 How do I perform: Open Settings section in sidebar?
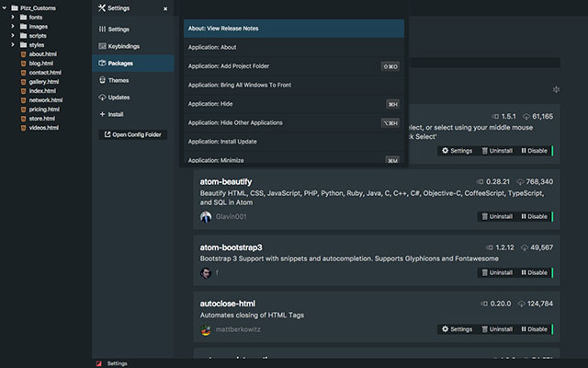point(132,29)
